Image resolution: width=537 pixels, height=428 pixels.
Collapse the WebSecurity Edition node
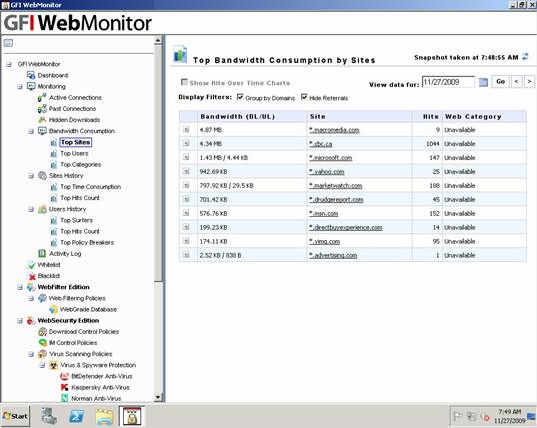point(20,321)
